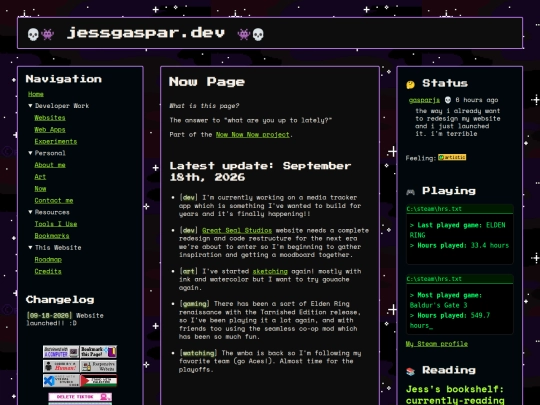Click the [09-18-2026] changelog entry
The height and width of the screenshot is (405, 540).
point(49,315)
